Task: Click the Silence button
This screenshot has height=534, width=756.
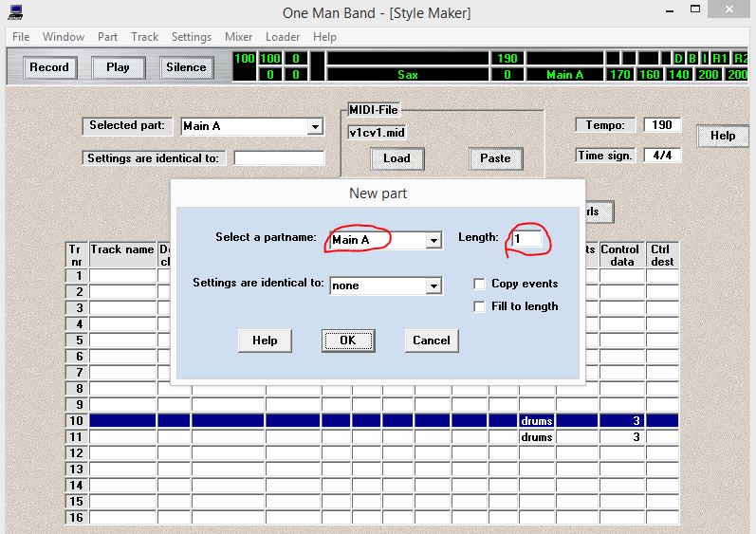Action: tap(186, 67)
